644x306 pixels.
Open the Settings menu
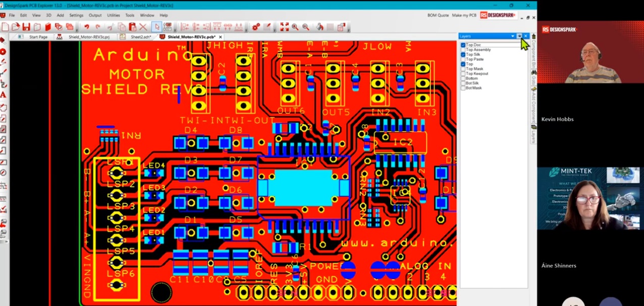76,15
